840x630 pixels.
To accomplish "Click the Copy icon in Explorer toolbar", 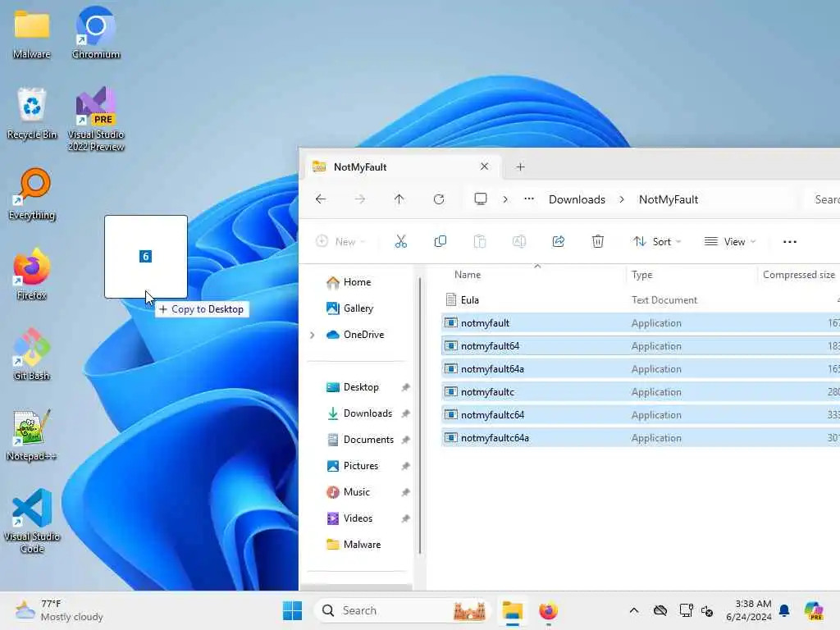I will click(441, 242).
